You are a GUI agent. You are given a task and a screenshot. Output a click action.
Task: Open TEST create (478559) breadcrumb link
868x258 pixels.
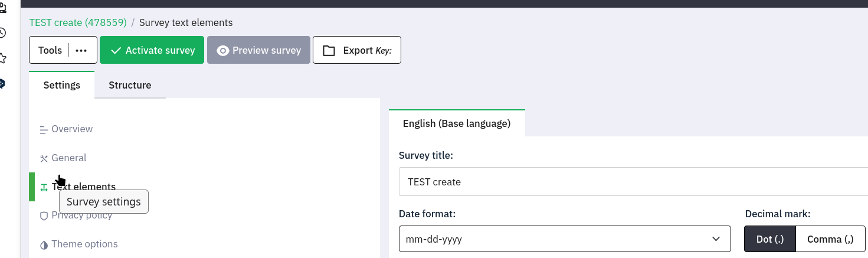click(78, 23)
